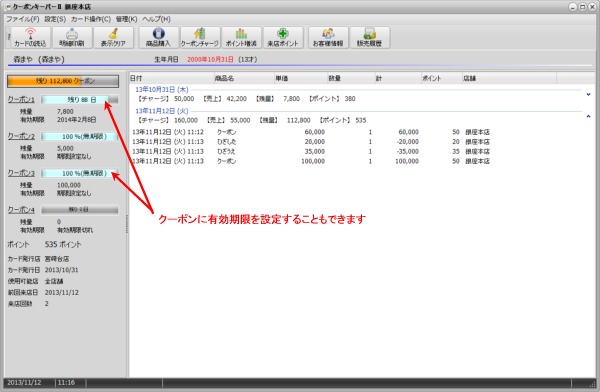Click the status bar date 2013/11/12
Image resolution: width=600 pixels, height=392 pixels.
tap(24, 382)
